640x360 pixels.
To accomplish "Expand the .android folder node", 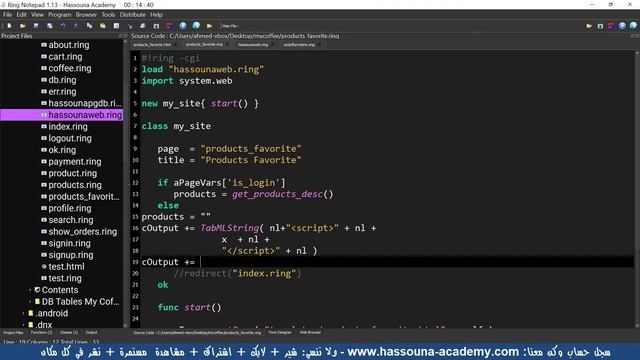I will (x=23, y=313).
